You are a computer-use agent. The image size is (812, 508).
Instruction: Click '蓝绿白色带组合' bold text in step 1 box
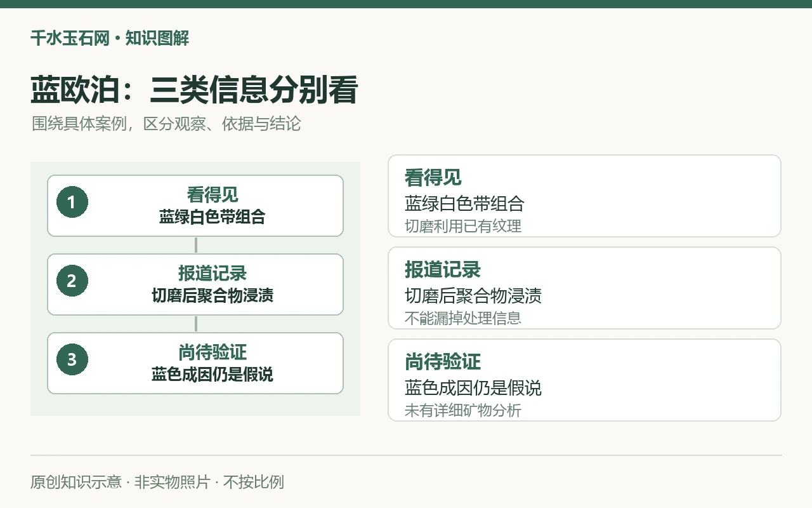tap(213, 217)
